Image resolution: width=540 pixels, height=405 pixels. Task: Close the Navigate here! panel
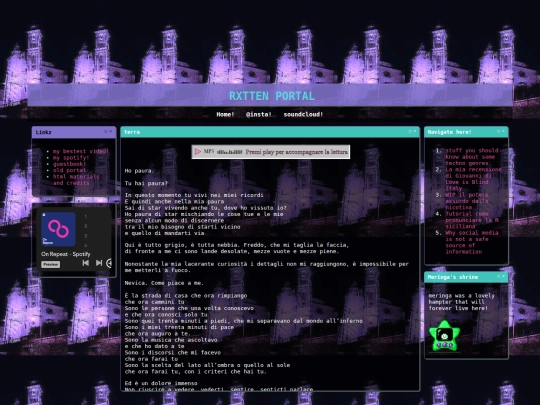503,131
